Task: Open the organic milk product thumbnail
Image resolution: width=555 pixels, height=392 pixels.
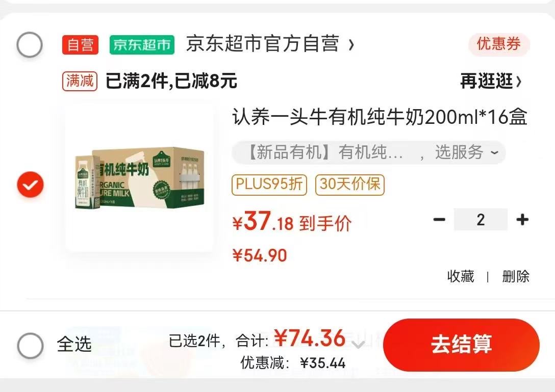Action: pos(139,178)
